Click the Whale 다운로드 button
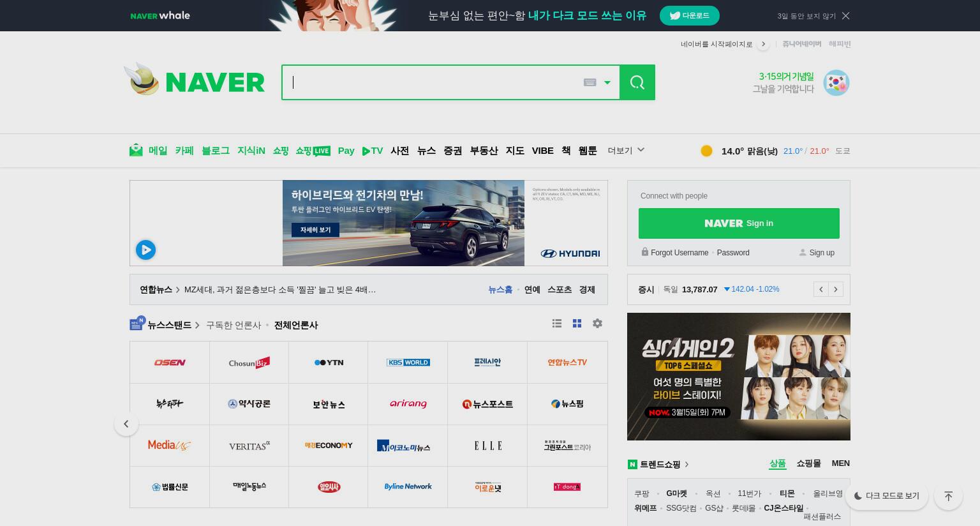Viewport: 980px width, 526px height. (690, 15)
